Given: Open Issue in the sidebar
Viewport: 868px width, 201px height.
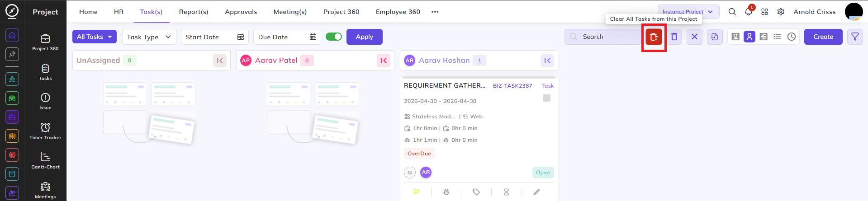Looking at the screenshot, I should pyautogui.click(x=45, y=102).
